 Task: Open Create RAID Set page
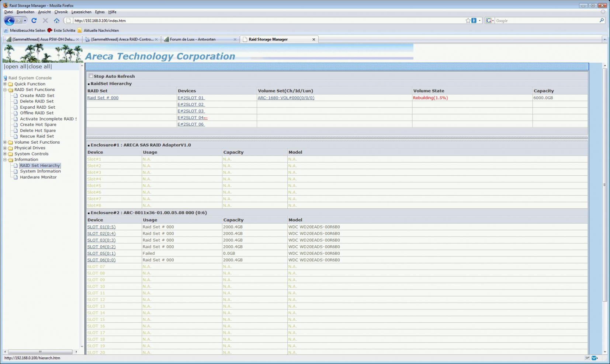point(37,95)
